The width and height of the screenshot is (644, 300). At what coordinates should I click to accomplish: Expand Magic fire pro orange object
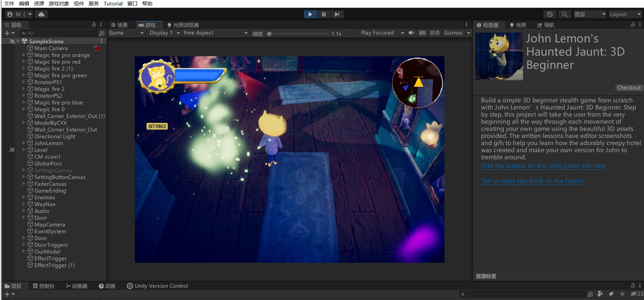24,55
